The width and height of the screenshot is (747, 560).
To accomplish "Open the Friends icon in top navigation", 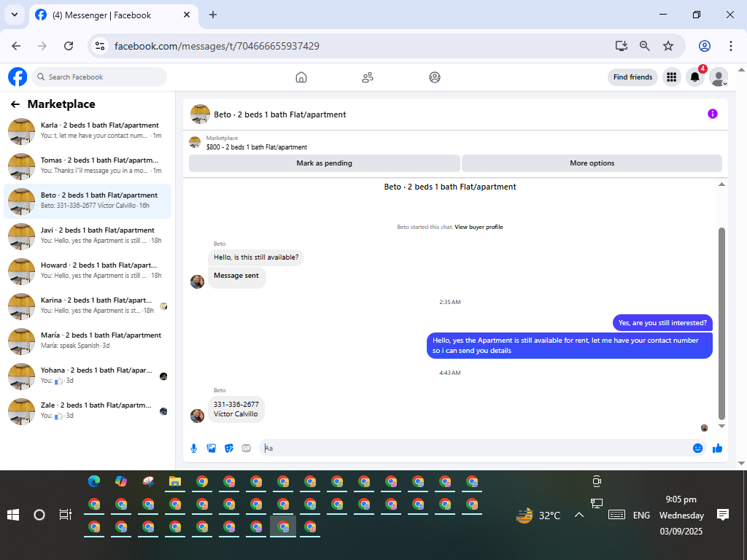I will (x=368, y=77).
